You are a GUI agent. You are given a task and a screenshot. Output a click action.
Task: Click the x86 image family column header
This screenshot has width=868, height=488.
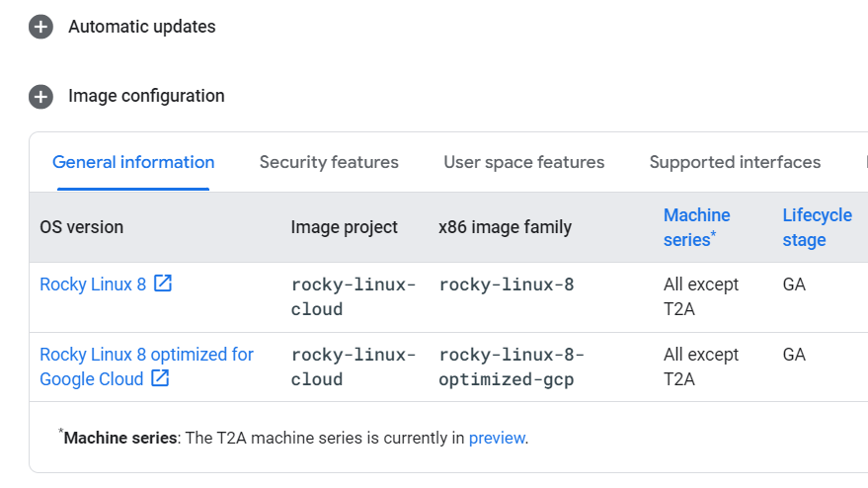pos(505,227)
